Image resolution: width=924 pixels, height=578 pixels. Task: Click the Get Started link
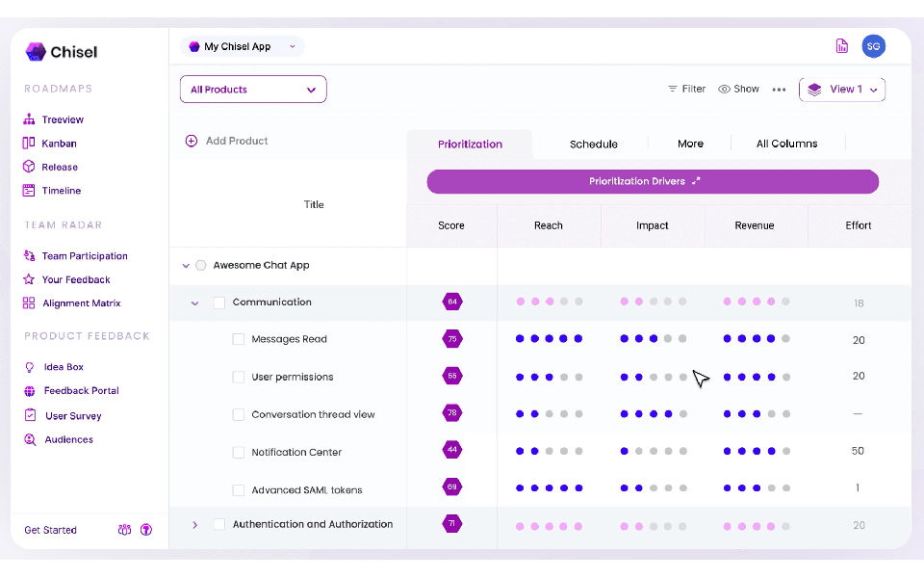[51, 530]
